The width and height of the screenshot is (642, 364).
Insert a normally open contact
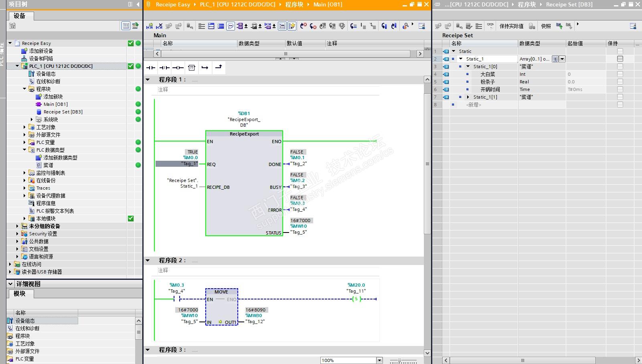pos(151,68)
